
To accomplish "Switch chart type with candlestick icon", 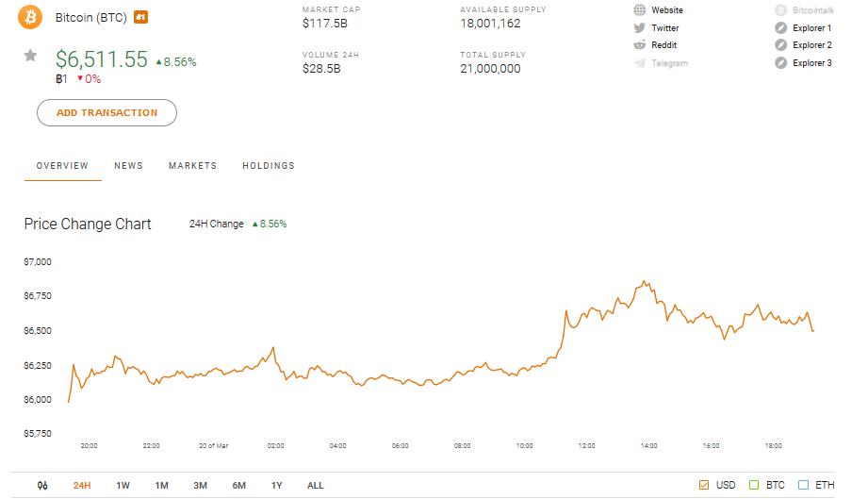I will pyautogui.click(x=42, y=486).
